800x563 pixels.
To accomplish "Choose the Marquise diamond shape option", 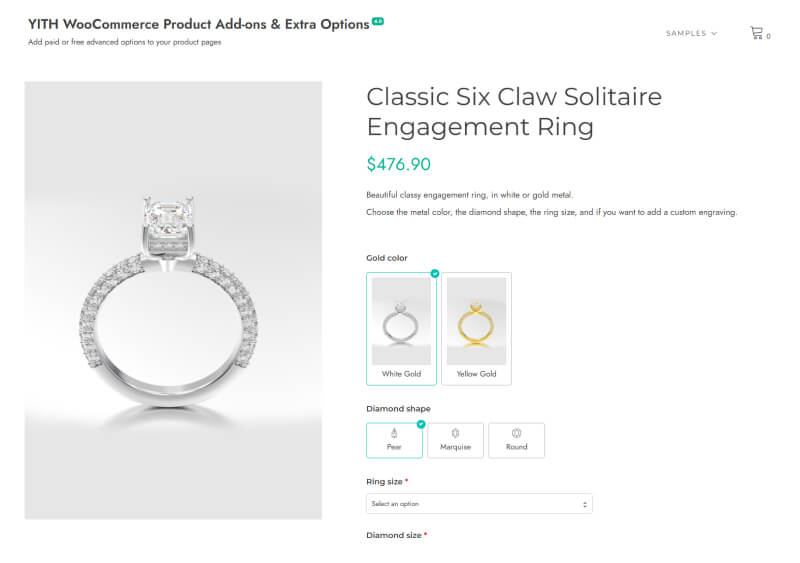I will pos(455,440).
